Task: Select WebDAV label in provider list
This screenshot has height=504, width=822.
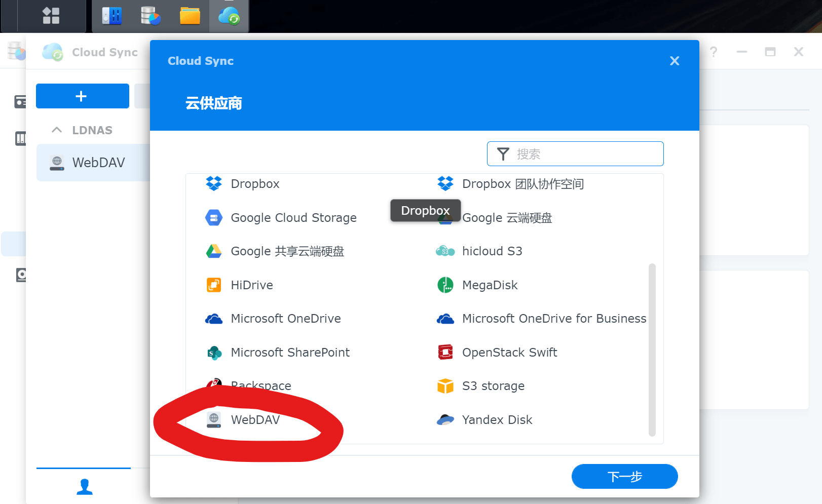Action: [255, 420]
